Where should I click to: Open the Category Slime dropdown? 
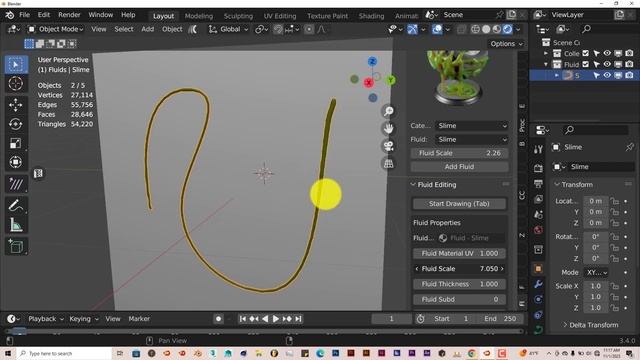coord(471,126)
